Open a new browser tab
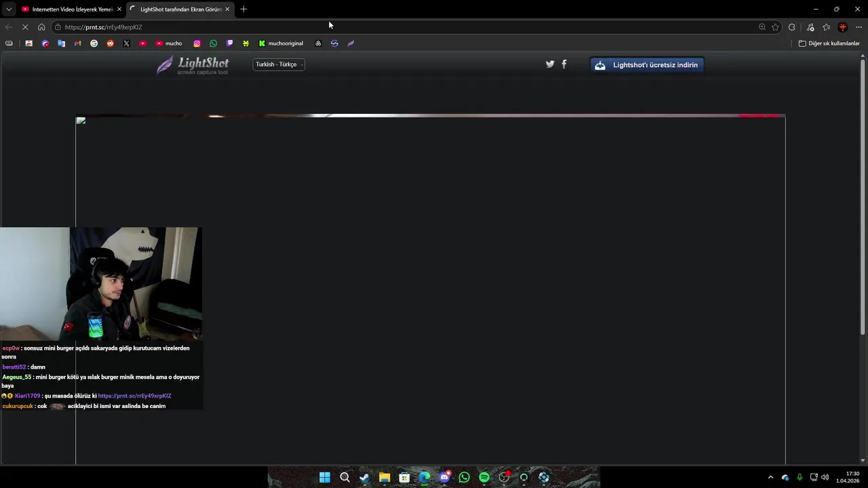Screen dimensions: 868x488 243,9
